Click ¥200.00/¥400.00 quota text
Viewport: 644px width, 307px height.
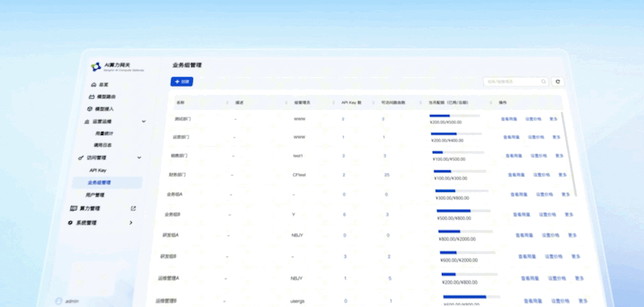click(447, 140)
